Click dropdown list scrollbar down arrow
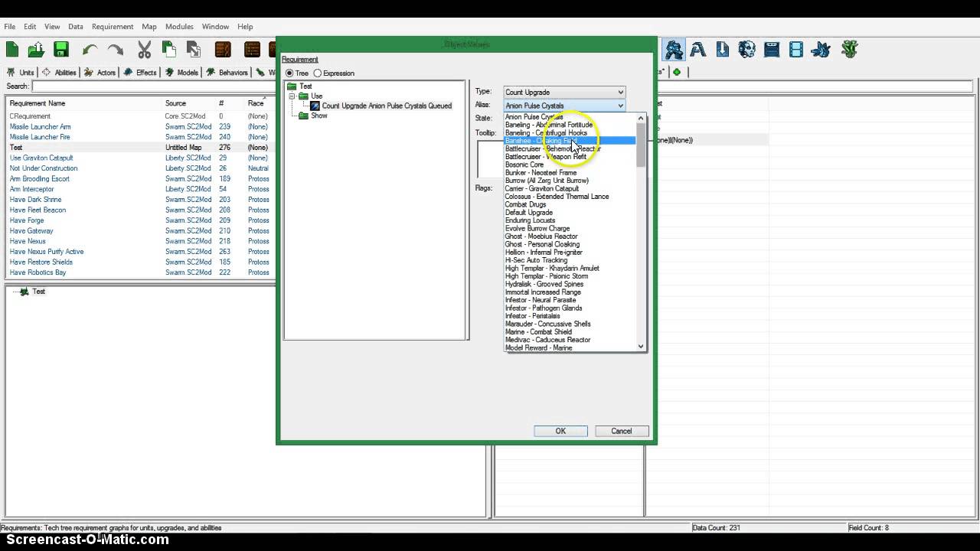Viewport: 980px width, 551px height. (x=641, y=347)
